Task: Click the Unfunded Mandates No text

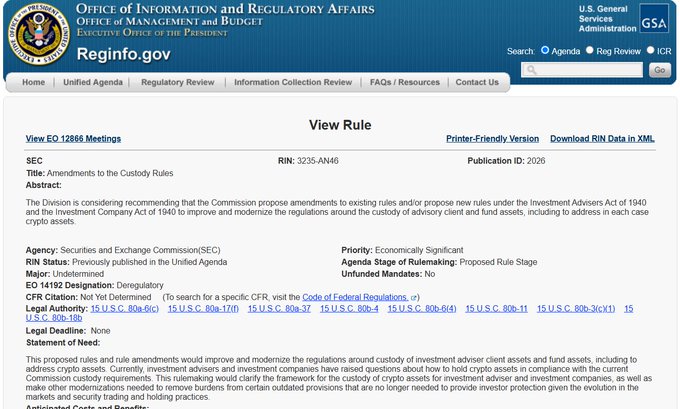Action: click(x=388, y=274)
